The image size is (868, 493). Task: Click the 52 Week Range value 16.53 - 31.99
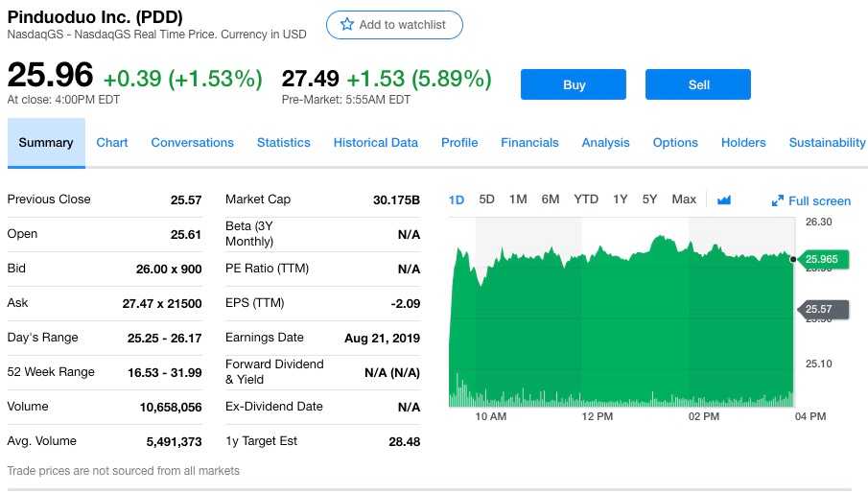pos(164,373)
